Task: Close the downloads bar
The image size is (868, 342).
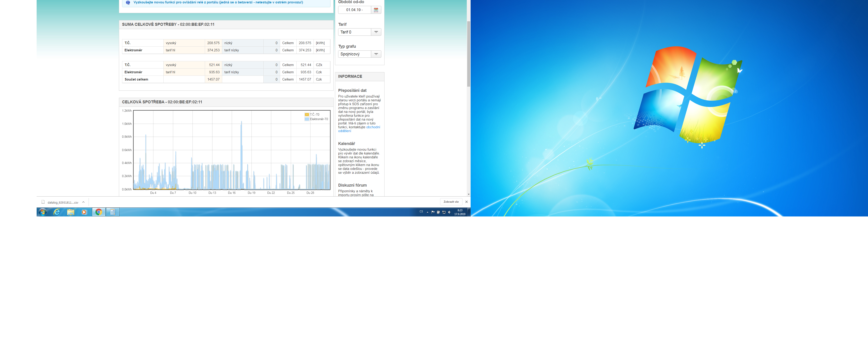Action: [x=466, y=202]
